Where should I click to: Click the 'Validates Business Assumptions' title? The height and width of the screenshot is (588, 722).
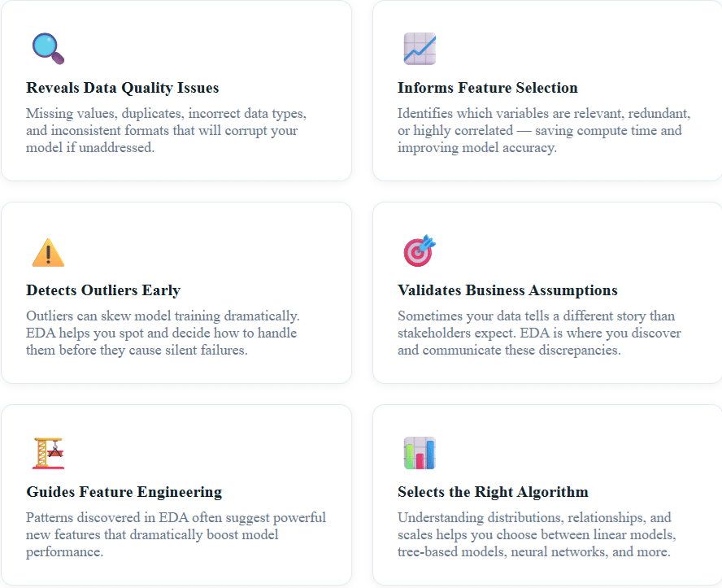coord(507,290)
